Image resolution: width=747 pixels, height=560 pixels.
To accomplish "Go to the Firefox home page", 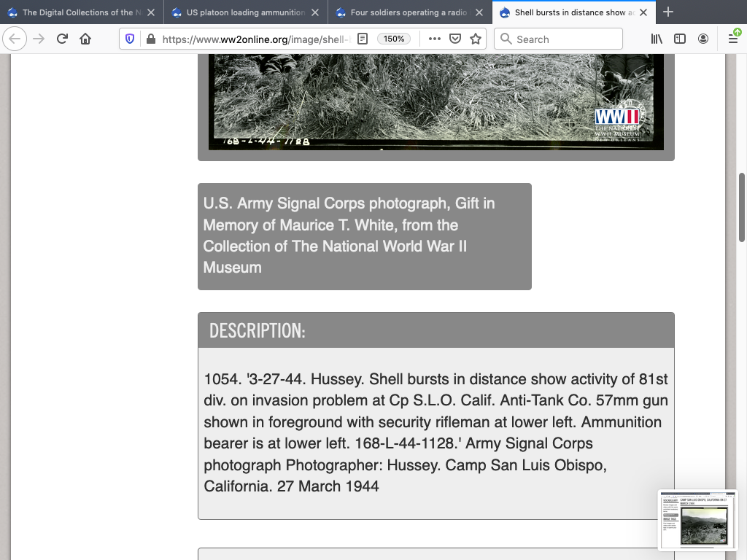I will (85, 39).
